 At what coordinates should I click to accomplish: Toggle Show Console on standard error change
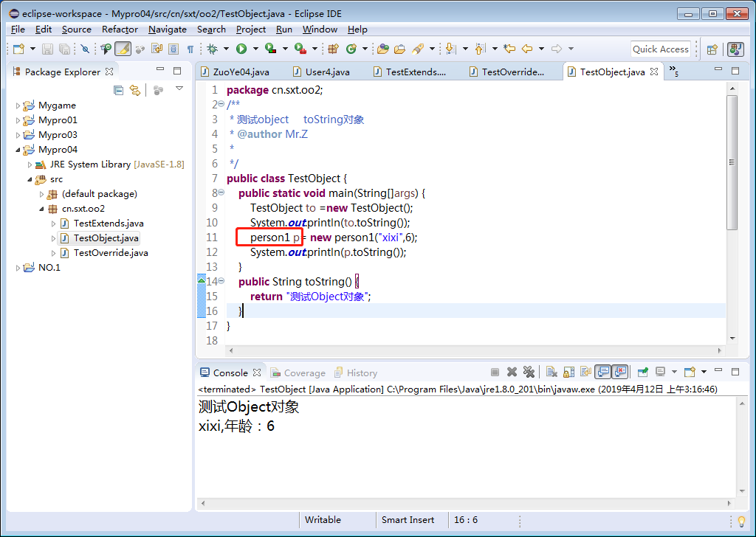click(x=620, y=372)
